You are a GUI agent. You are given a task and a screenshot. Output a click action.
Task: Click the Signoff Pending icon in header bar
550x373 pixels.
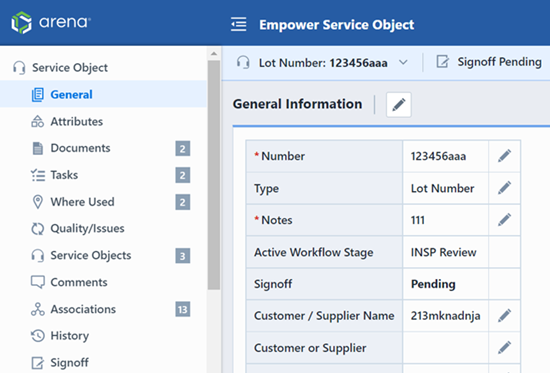pos(442,62)
